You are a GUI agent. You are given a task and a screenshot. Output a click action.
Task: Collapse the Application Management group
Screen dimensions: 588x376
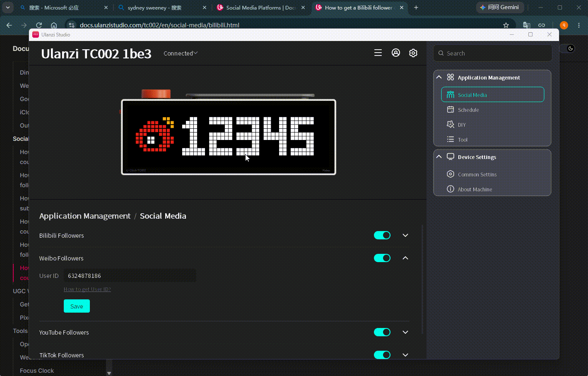click(x=439, y=77)
